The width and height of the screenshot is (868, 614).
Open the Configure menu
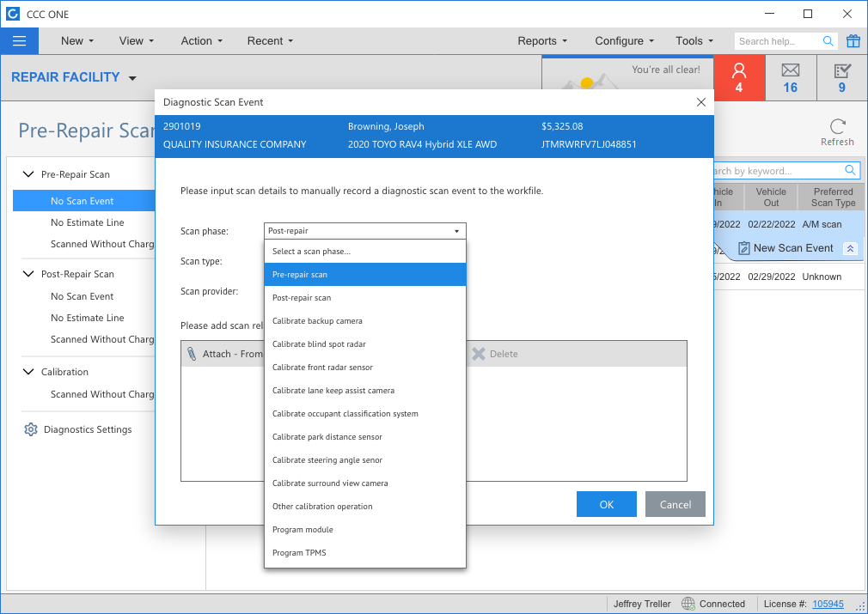625,41
